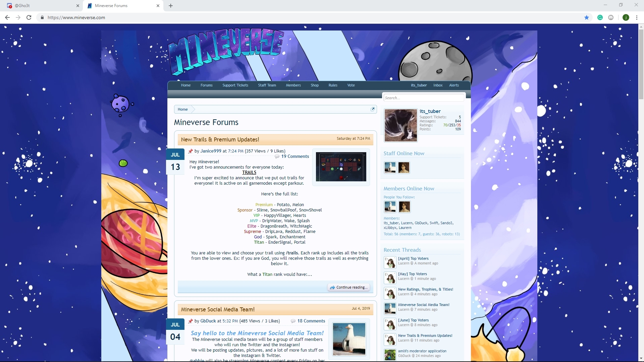Click the bookmark star icon

tap(587, 17)
